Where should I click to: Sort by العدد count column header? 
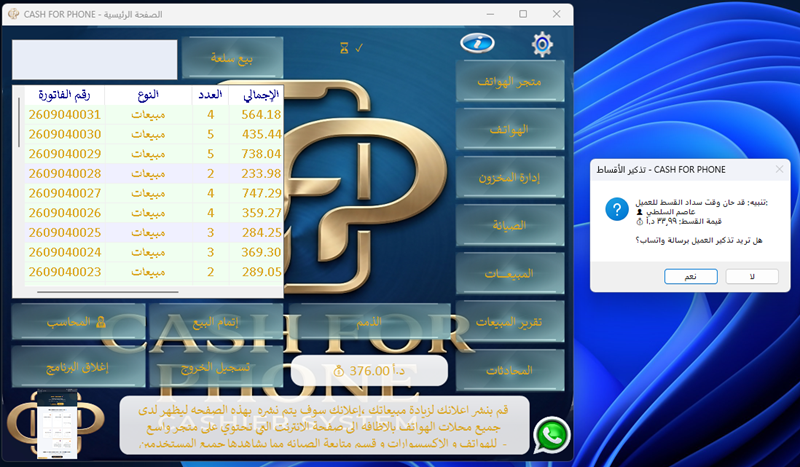click(x=210, y=94)
